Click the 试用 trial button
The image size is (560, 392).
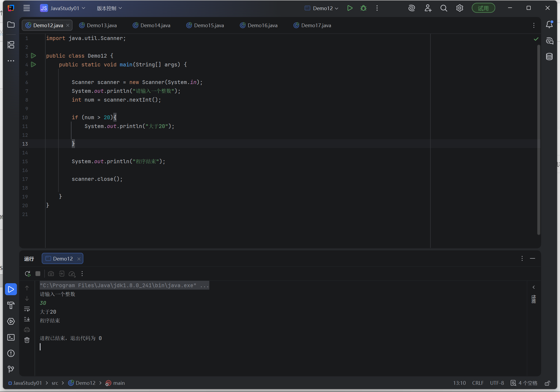pyautogui.click(x=483, y=8)
